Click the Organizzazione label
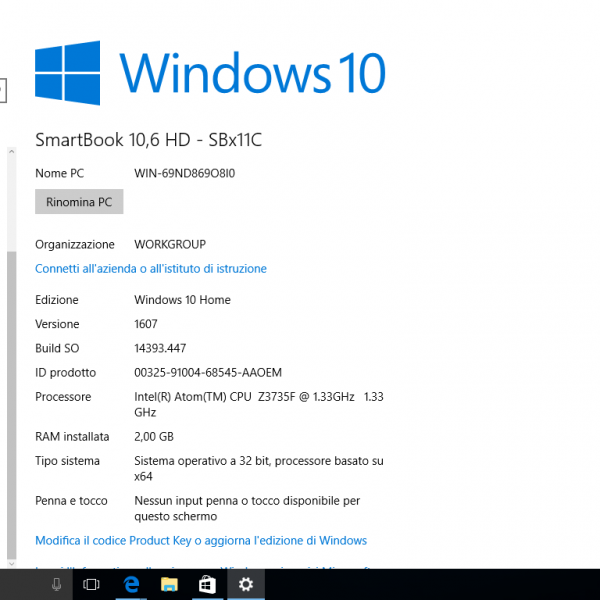 [x=75, y=245]
